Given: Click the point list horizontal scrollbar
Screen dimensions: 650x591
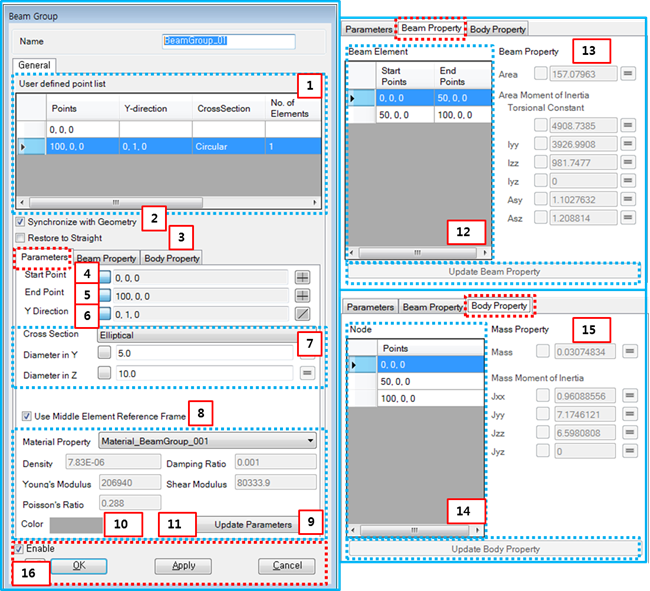Looking at the screenshot, I should pos(116,202).
